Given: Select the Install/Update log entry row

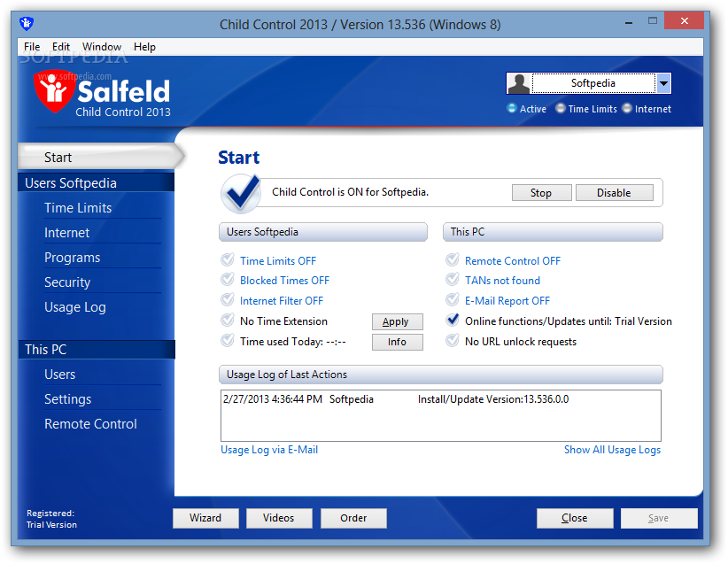Looking at the screenshot, I should (x=440, y=399).
